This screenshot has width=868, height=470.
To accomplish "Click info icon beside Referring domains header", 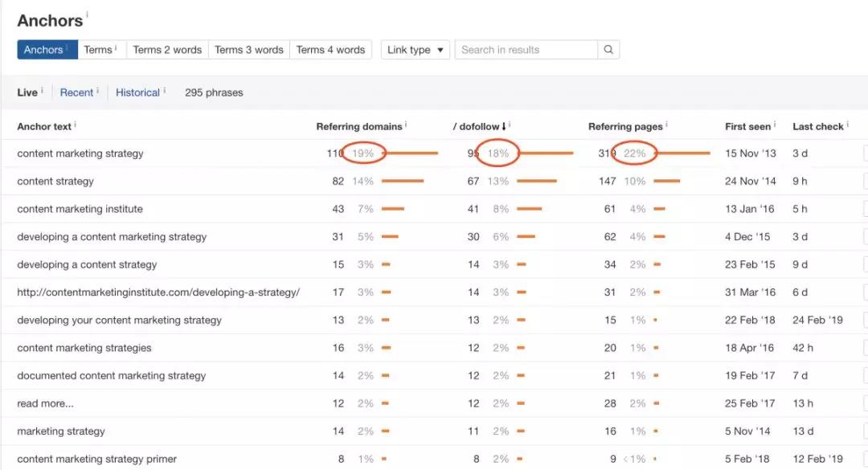I will (406, 125).
